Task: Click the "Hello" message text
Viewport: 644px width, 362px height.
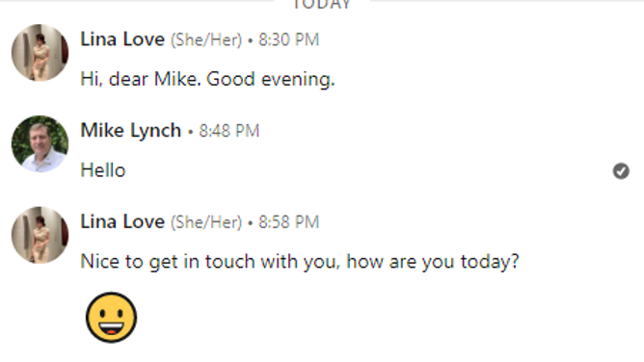Action: [103, 170]
